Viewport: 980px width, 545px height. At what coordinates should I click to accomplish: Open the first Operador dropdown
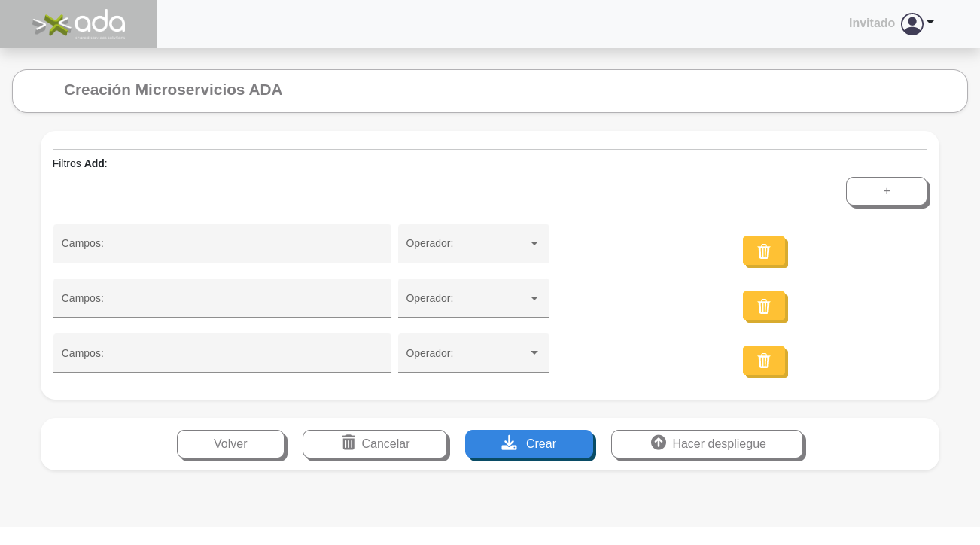[473, 244]
